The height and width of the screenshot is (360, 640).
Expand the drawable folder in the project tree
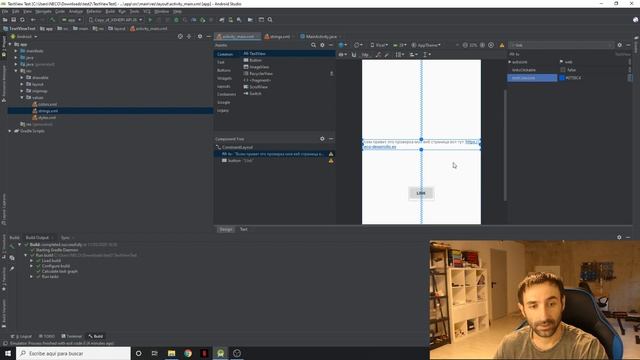pyautogui.click(x=22, y=78)
